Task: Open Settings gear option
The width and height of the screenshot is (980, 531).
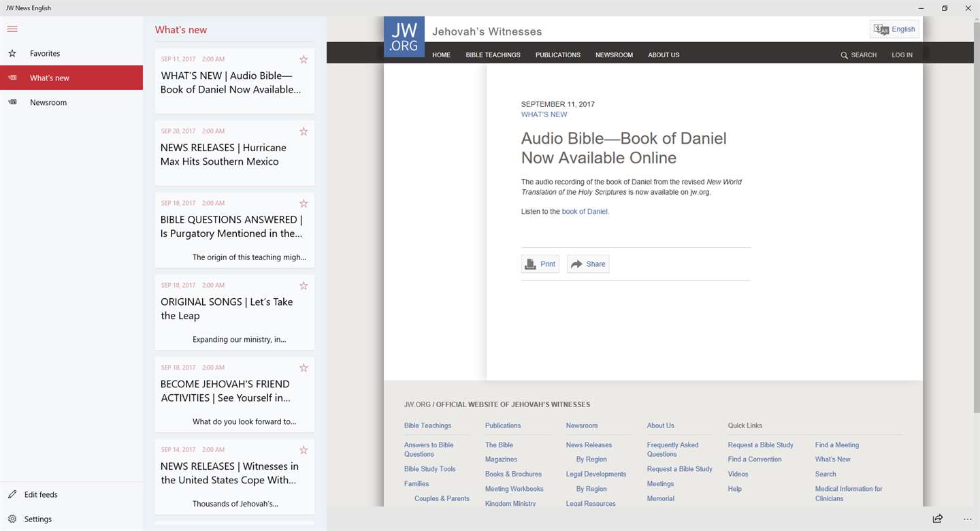Action: pyautogui.click(x=71, y=519)
